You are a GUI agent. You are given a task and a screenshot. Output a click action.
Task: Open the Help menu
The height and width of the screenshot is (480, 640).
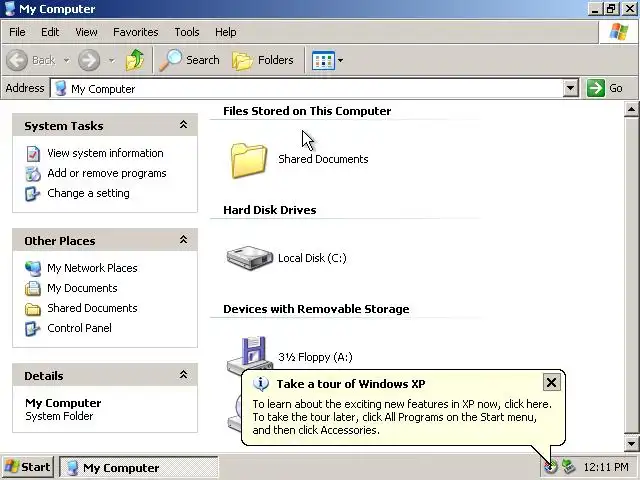[x=225, y=32]
